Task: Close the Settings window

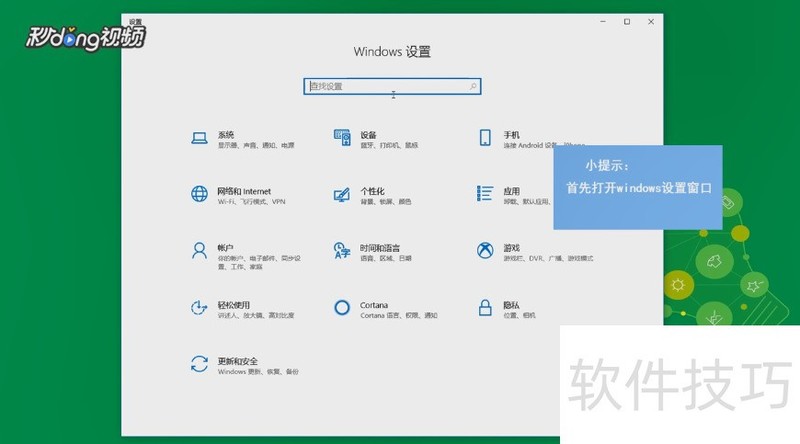Action: click(651, 21)
